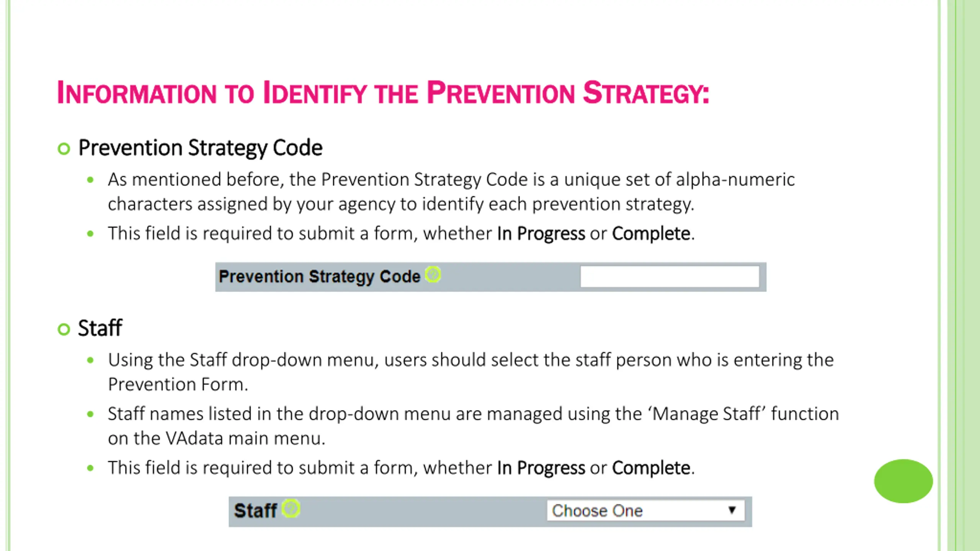The height and width of the screenshot is (551, 980).
Task: Click the 'Staff' section heading
Action: pos(100,328)
